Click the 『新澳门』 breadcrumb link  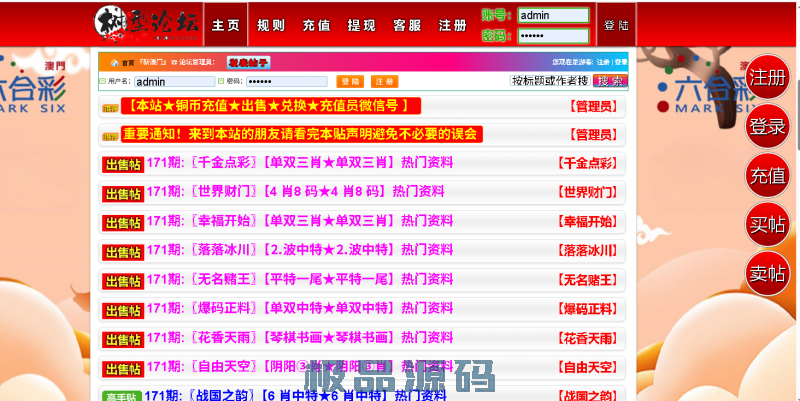154,62
